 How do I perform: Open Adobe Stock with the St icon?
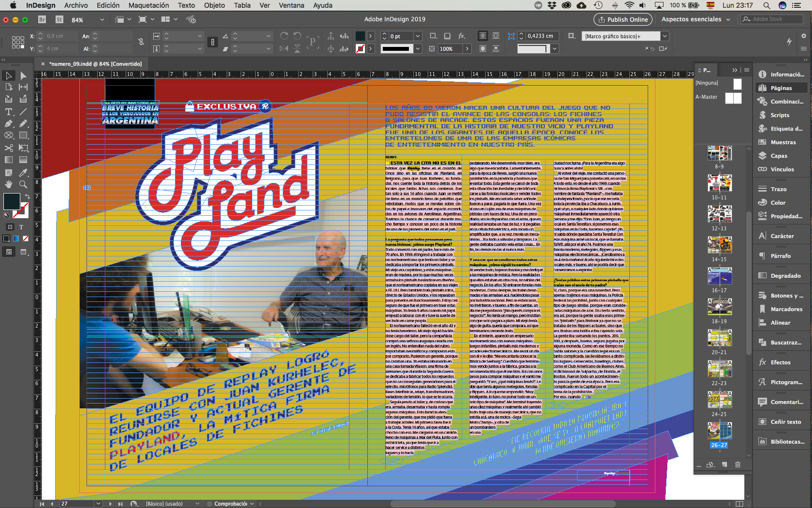[x=59, y=19]
